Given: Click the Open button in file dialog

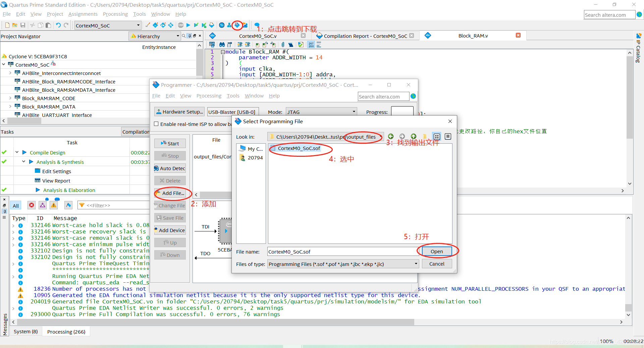Looking at the screenshot, I should click(437, 252).
